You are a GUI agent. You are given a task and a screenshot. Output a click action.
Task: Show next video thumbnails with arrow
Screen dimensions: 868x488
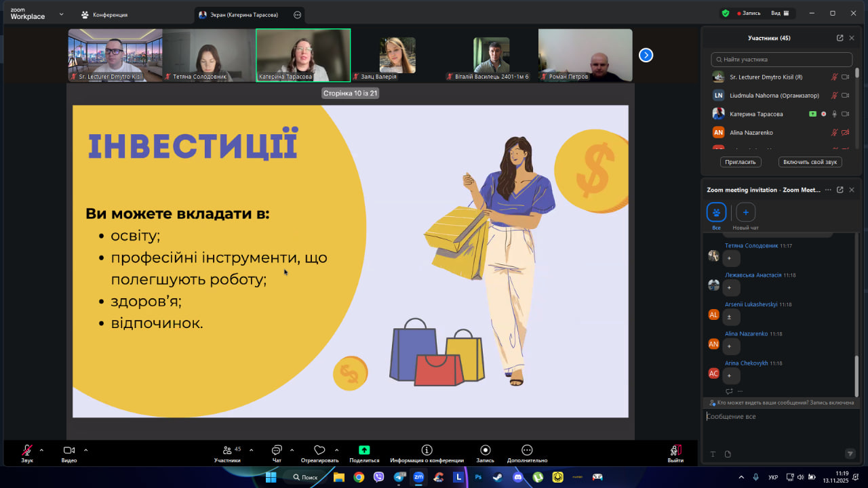tap(646, 55)
